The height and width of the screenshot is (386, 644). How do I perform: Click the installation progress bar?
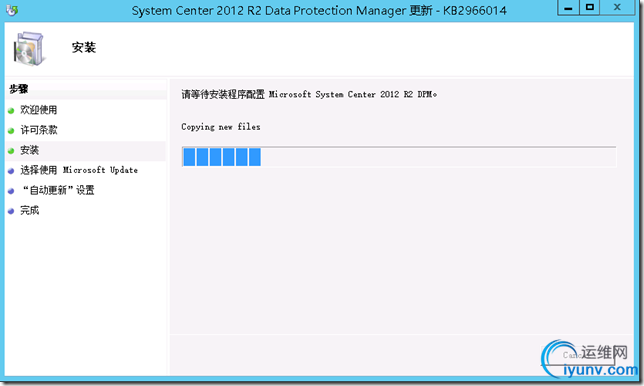pyautogui.click(x=399, y=156)
